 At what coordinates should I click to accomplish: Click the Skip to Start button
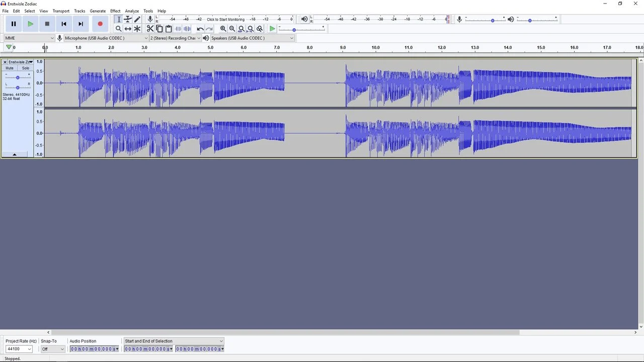coord(64,24)
